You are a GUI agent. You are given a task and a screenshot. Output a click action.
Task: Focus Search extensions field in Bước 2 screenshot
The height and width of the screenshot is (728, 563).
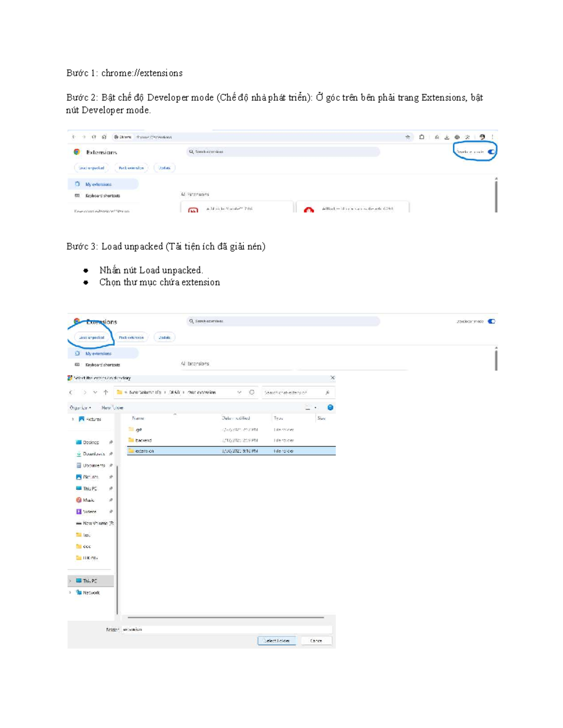click(x=283, y=152)
